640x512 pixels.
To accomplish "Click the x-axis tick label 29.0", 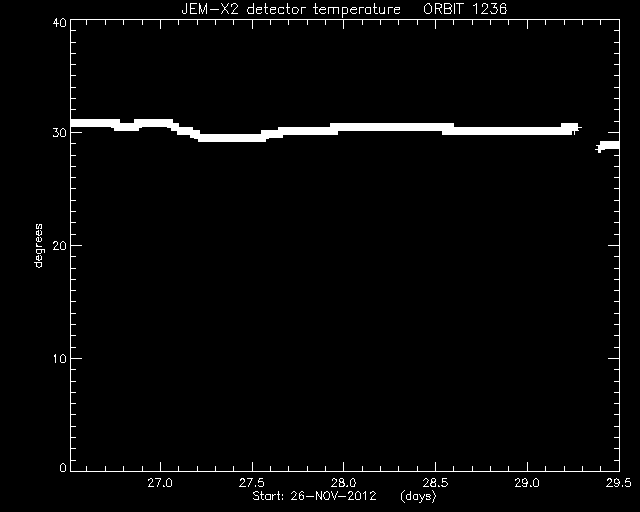I will (x=527, y=483).
